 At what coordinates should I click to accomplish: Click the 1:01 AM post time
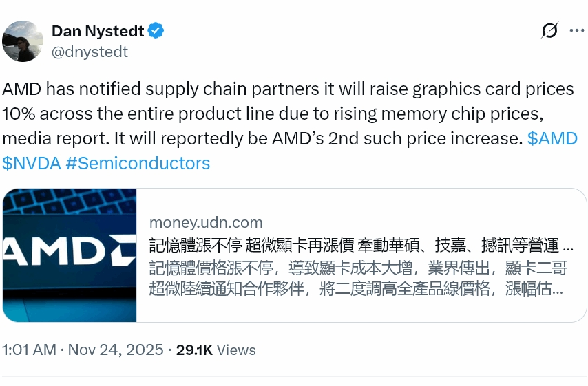29,350
